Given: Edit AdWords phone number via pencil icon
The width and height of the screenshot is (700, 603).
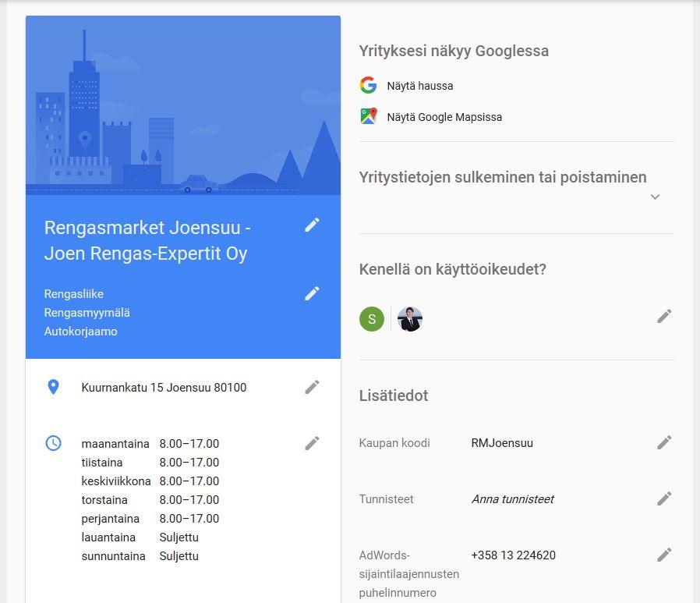Looking at the screenshot, I should click(664, 555).
